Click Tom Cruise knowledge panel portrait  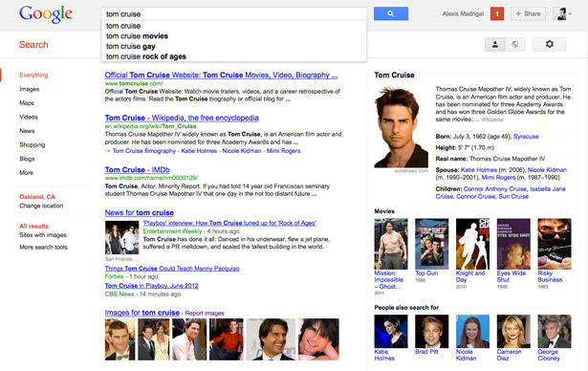click(x=402, y=127)
